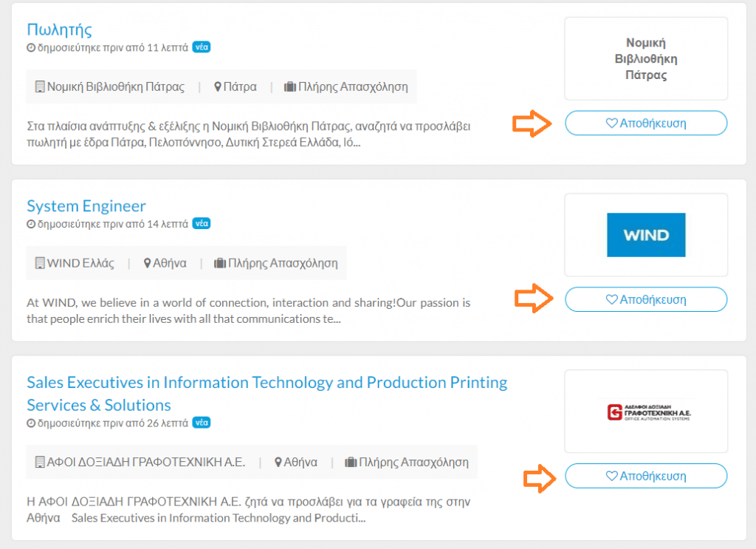Image resolution: width=756 pixels, height=549 pixels.
Task: Click the WIND company logo thumbnail
Action: pyautogui.click(x=646, y=235)
